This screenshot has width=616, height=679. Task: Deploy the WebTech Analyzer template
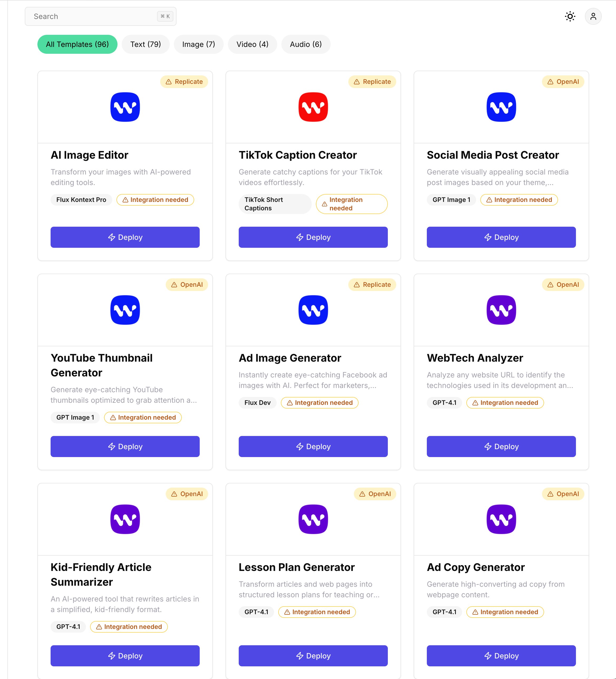pyautogui.click(x=501, y=446)
